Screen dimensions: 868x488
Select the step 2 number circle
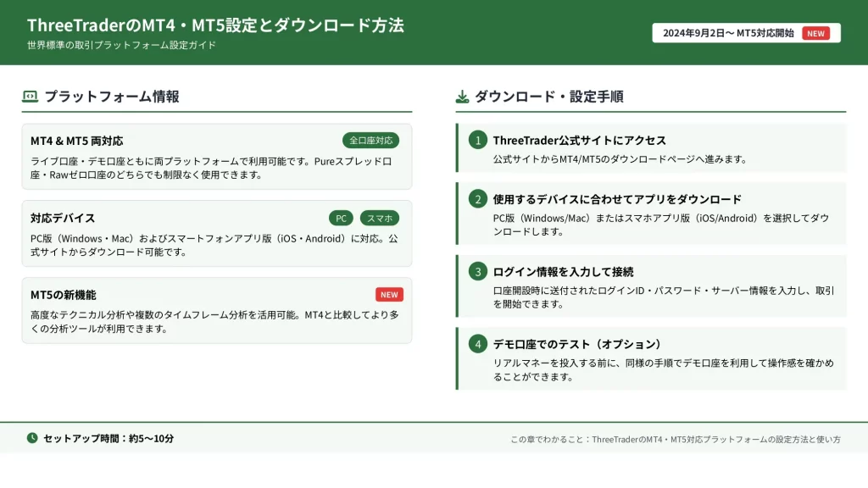(x=478, y=199)
